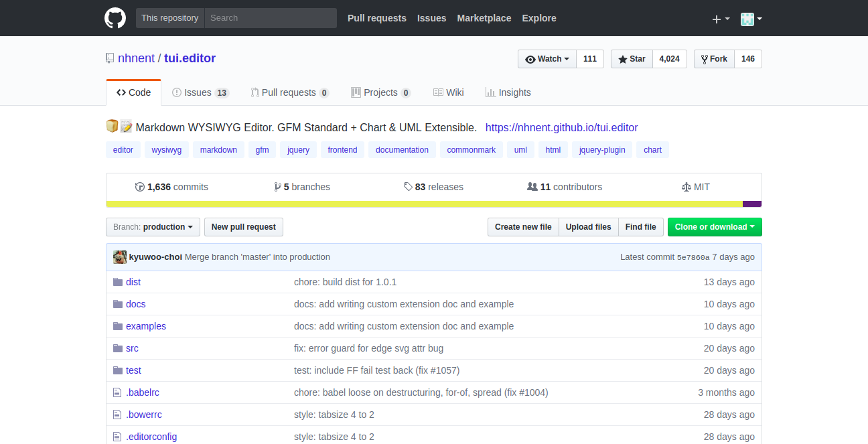Viewport: 868px width, 444px height.
Task: View the 146 forks count
Action: coord(748,59)
